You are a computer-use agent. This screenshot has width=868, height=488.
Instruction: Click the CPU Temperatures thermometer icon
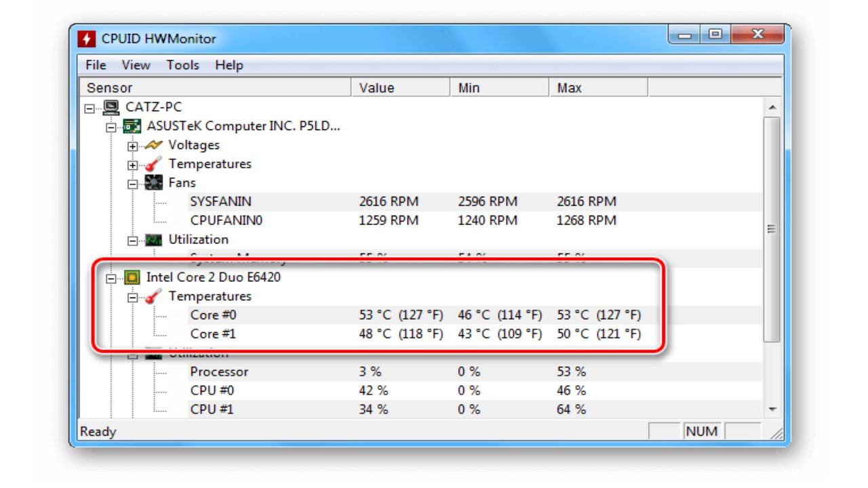coord(154,296)
